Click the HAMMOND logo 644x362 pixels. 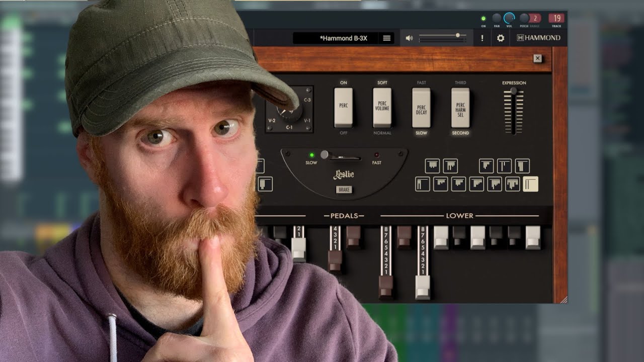tap(538, 38)
